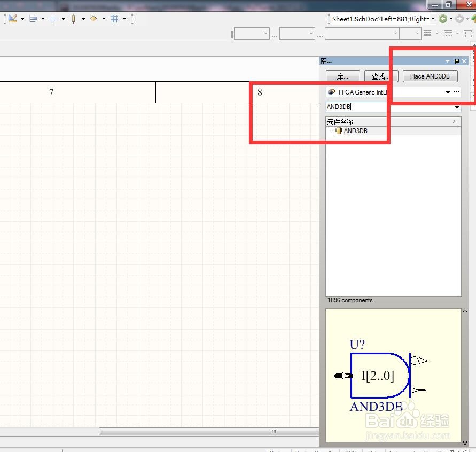This screenshot has width=476, height=452.
Task: Click the preview pane scroll down arrow
Action: pyautogui.click(x=465, y=443)
